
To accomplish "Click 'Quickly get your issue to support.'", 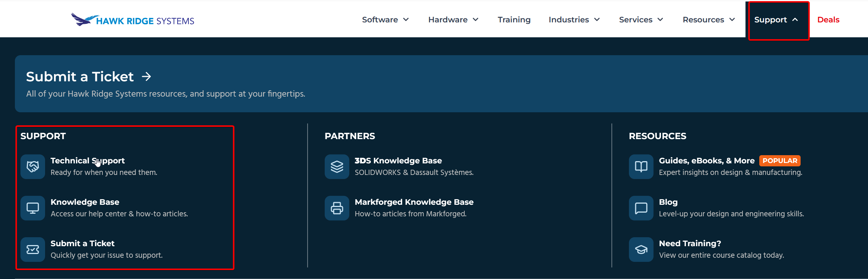I will click(x=106, y=255).
